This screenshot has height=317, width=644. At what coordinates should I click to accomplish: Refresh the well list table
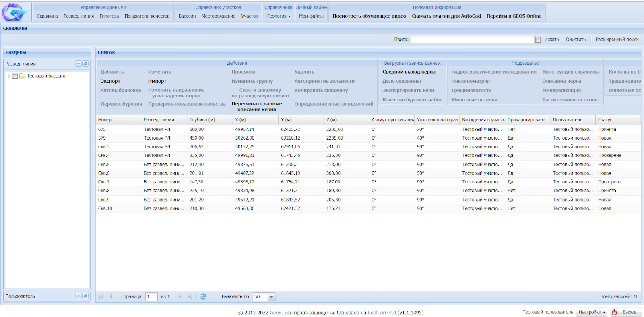(203, 296)
